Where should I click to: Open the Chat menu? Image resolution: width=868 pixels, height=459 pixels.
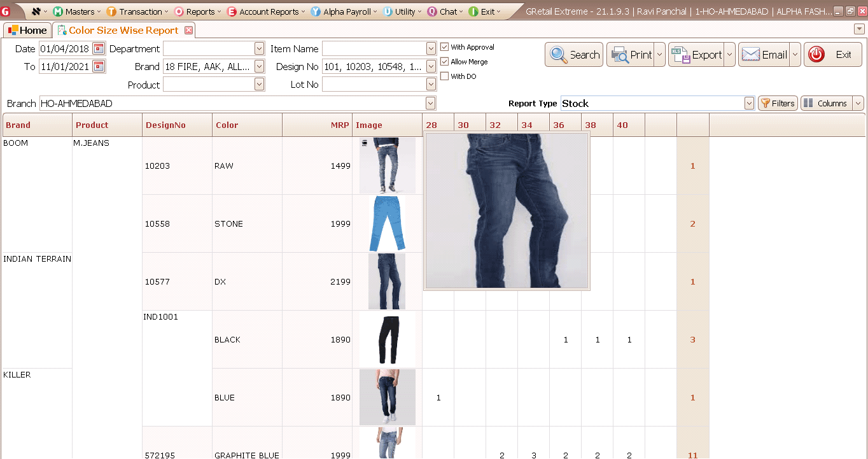(445, 11)
